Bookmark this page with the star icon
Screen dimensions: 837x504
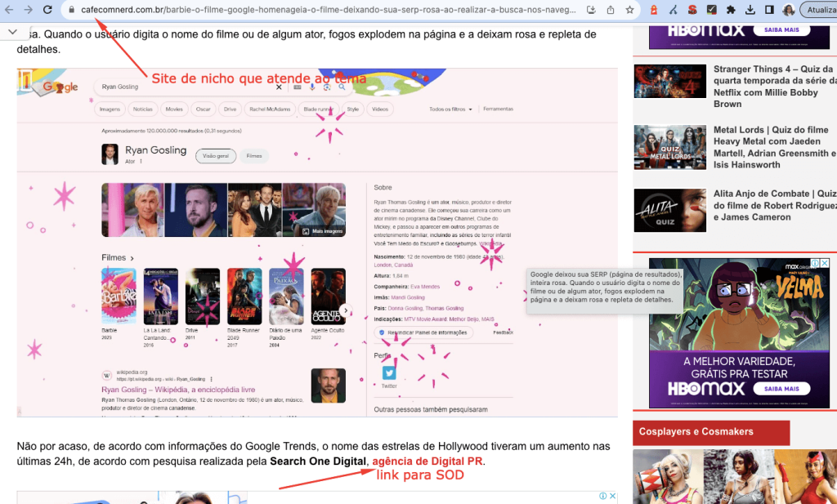(630, 10)
